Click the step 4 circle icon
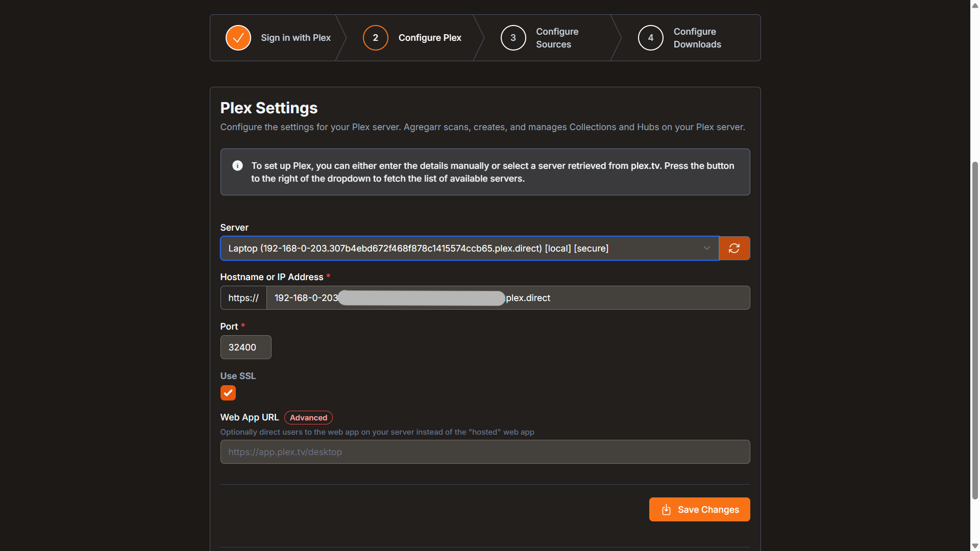Image resolution: width=980 pixels, height=551 pixels. point(650,38)
